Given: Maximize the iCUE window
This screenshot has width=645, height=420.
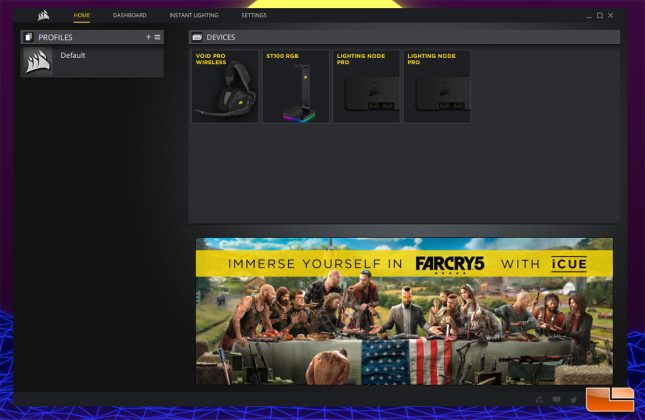Looking at the screenshot, I should click(600, 15).
